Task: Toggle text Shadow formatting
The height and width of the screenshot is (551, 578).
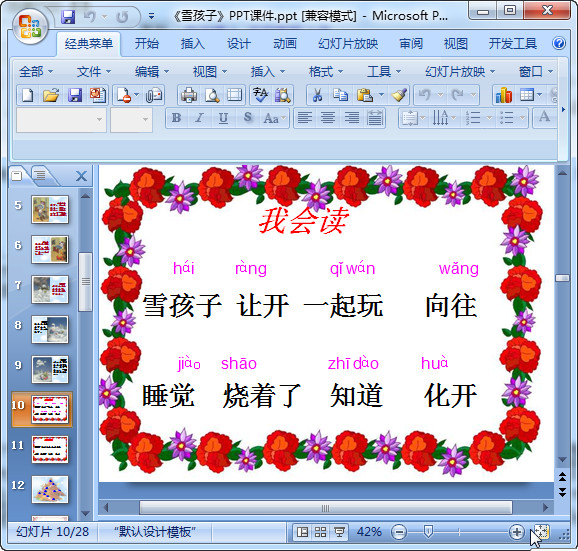Action: click(x=248, y=118)
